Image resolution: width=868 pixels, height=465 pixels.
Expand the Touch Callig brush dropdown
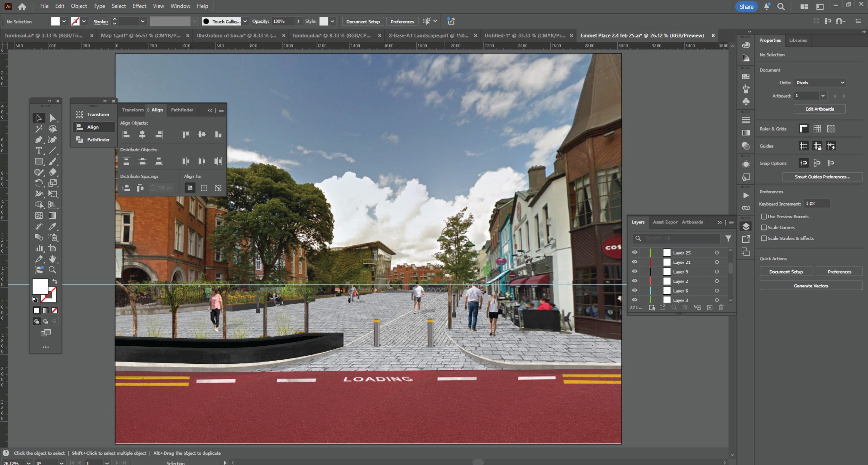(x=245, y=22)
